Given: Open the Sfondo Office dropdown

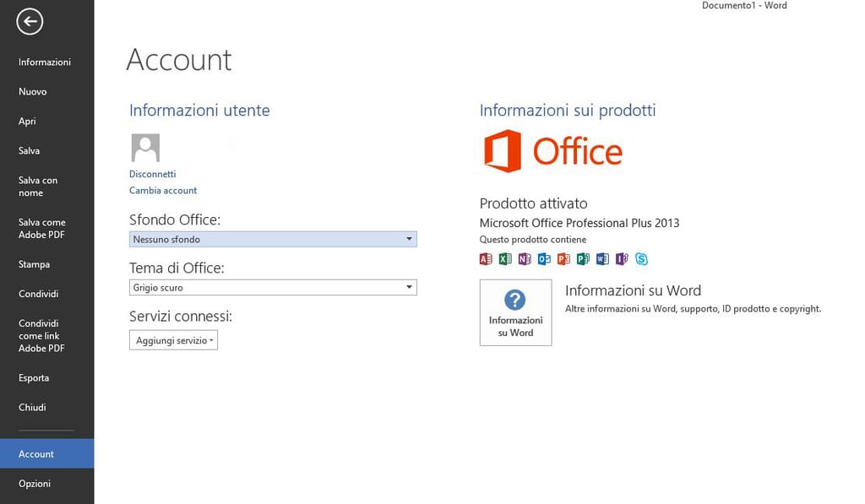Looking at the screenshot, I should pos(273,240).
